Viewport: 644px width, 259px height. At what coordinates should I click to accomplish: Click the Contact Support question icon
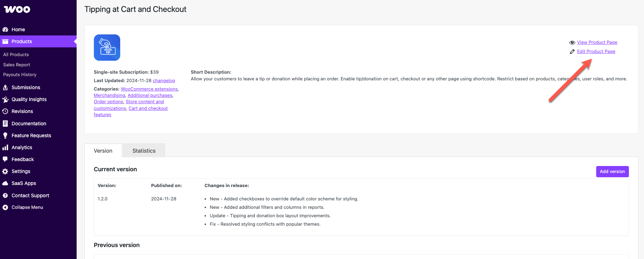[x=5, y=195]
